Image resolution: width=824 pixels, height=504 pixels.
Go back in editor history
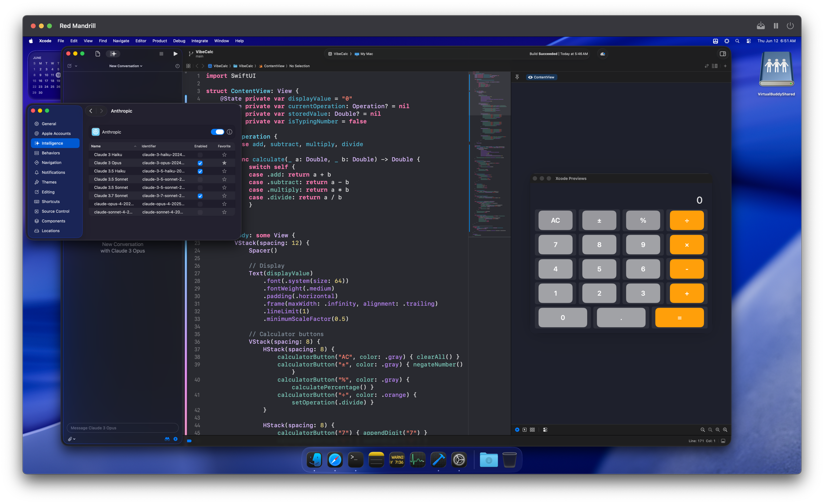(197, 66)
